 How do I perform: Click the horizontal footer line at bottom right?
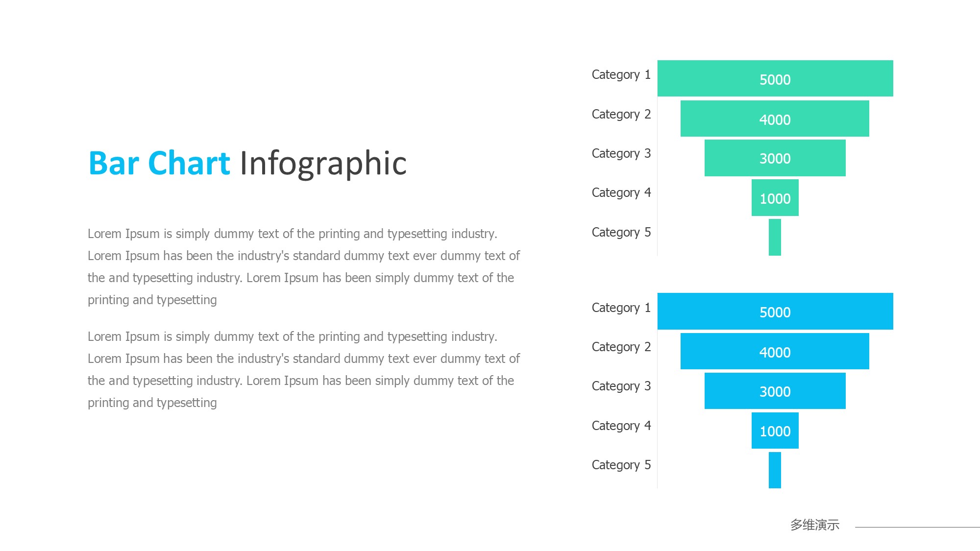pos(916,527)
